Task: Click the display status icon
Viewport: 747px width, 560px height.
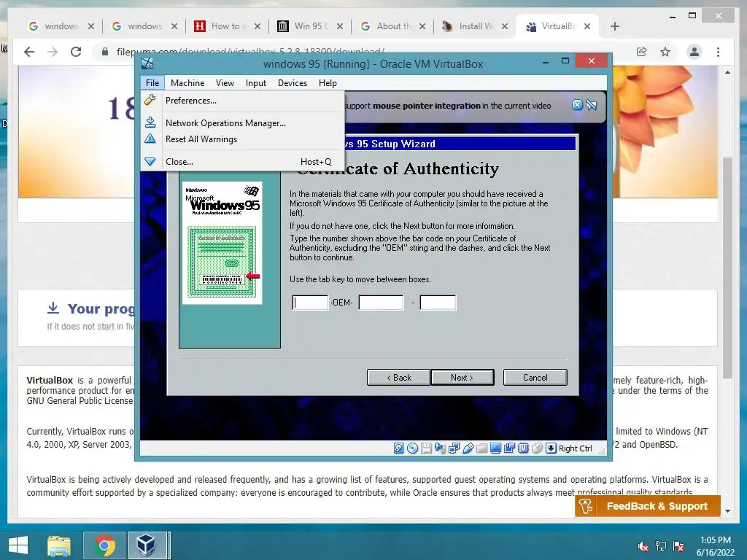Action: (x=495, y=448)
